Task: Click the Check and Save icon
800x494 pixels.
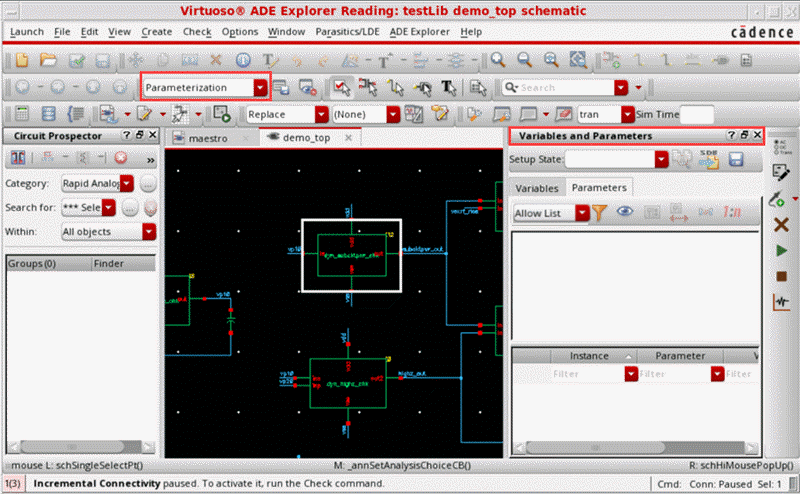Action: pos(77,61)
